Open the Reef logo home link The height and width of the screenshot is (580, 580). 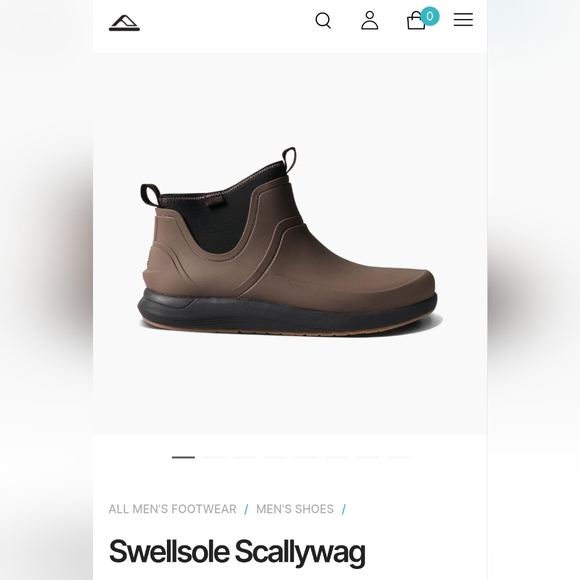point(124,23)
